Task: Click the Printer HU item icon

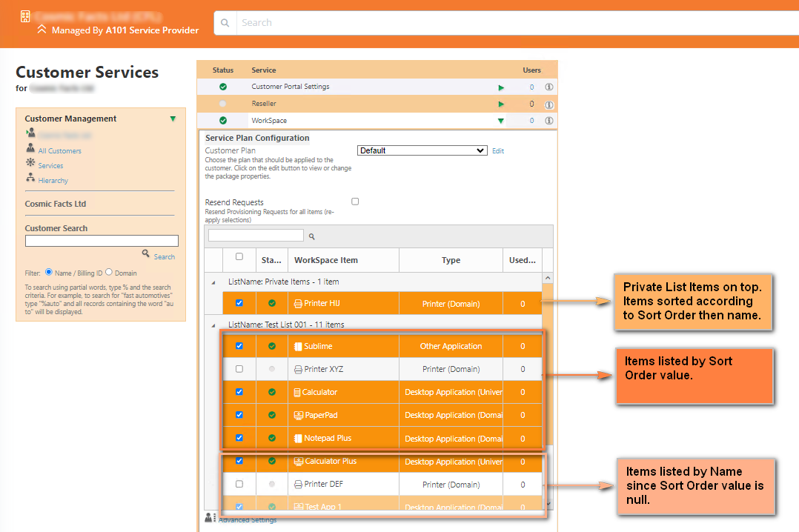Action: tap(297, 302)
